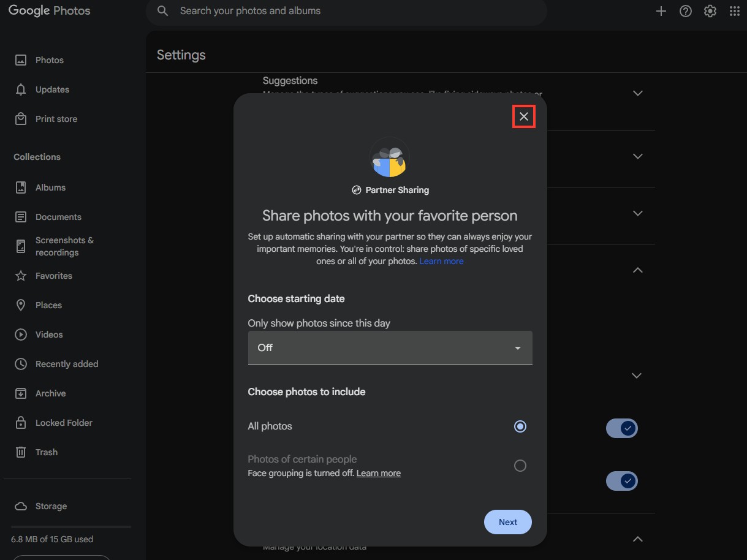Click the Documents icon

(21, 217)
